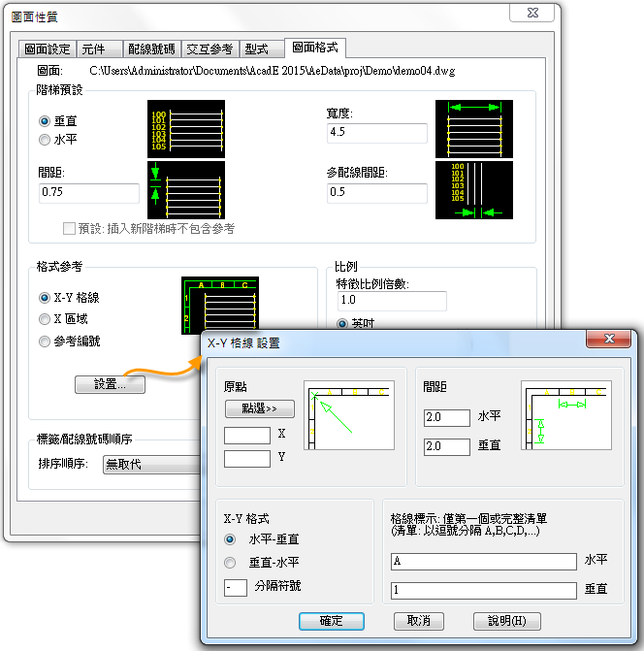Click the 多配線間距 field showing 0.5
The image size is (644, 651).
pos(376,193)
